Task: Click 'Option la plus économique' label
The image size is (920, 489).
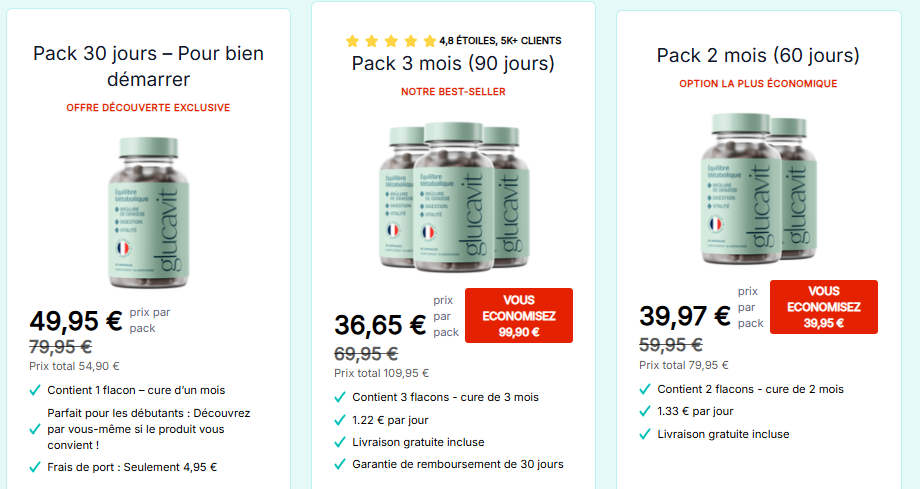Action: click(x=758, y=84)
